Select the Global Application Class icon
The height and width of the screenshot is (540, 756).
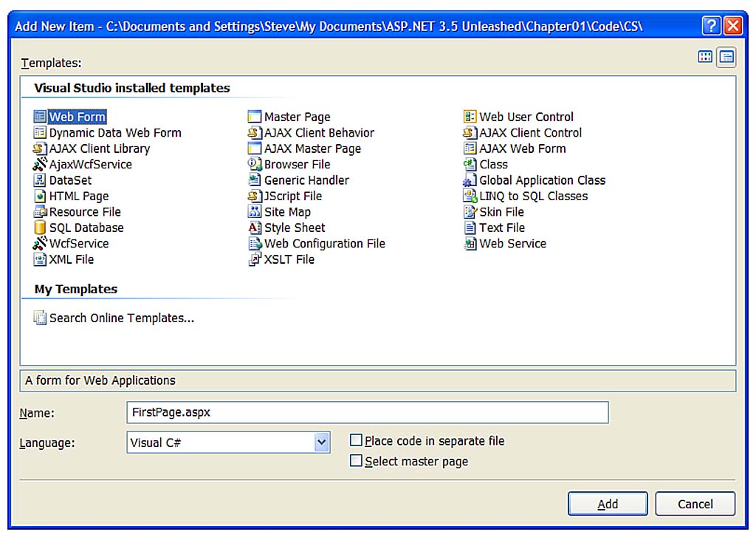click(x=470, y=180)
